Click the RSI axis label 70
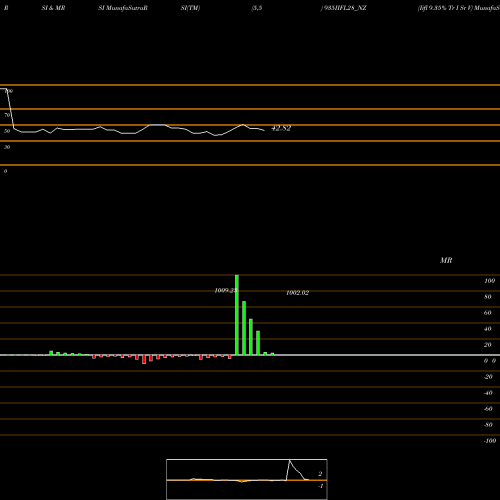 point(7,115)
